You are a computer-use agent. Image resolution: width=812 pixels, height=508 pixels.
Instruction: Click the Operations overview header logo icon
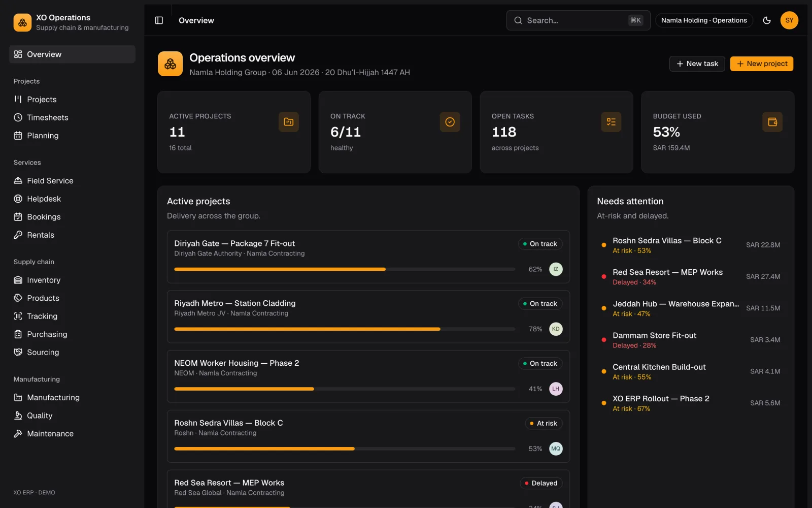coord(170,64)
